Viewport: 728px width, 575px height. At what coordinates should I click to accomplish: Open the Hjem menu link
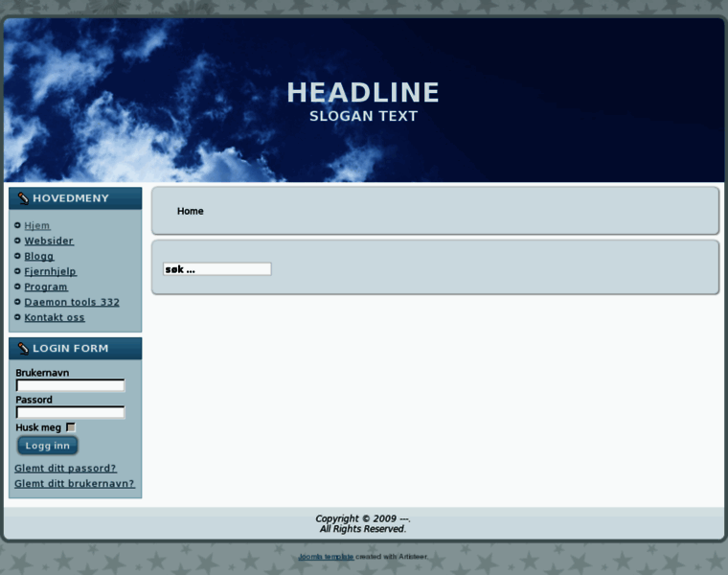(x=37, y=226)
